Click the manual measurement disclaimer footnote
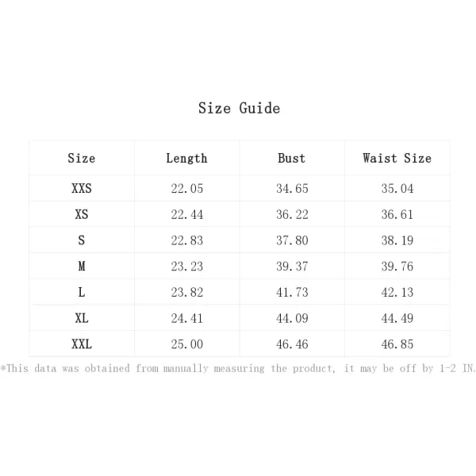This screenshot has width=476, height=476. (238, 368)
